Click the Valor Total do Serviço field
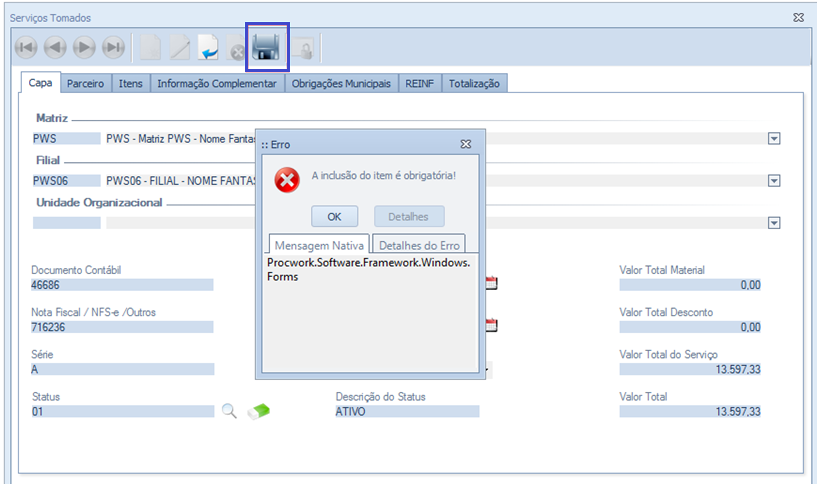 click(690, 370)
